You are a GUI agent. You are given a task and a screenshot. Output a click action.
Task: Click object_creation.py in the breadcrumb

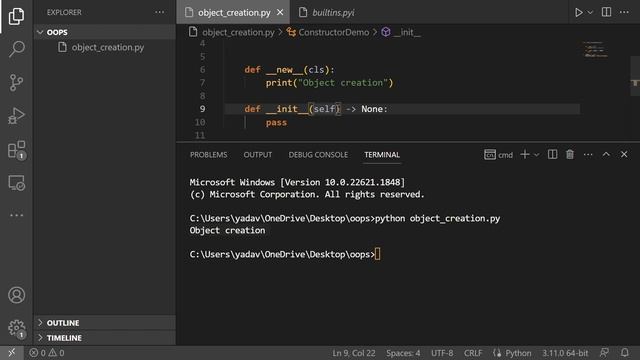click(238, 32)
